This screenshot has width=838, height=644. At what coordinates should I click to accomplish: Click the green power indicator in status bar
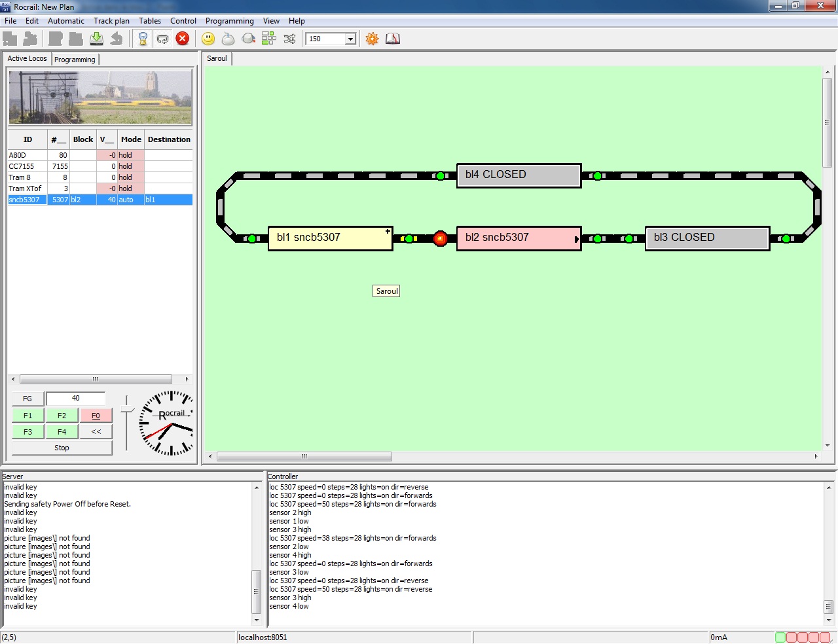pos(780,637)
